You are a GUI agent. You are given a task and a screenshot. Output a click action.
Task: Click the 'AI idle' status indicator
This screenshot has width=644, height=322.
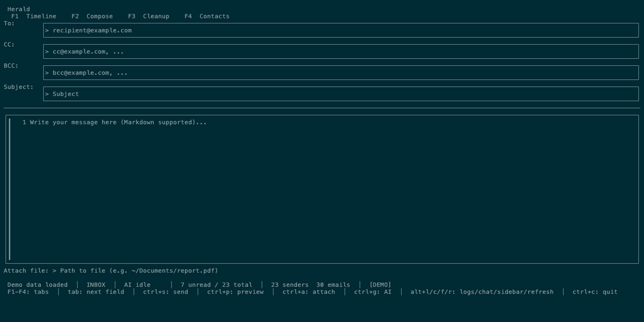point(137,285)
